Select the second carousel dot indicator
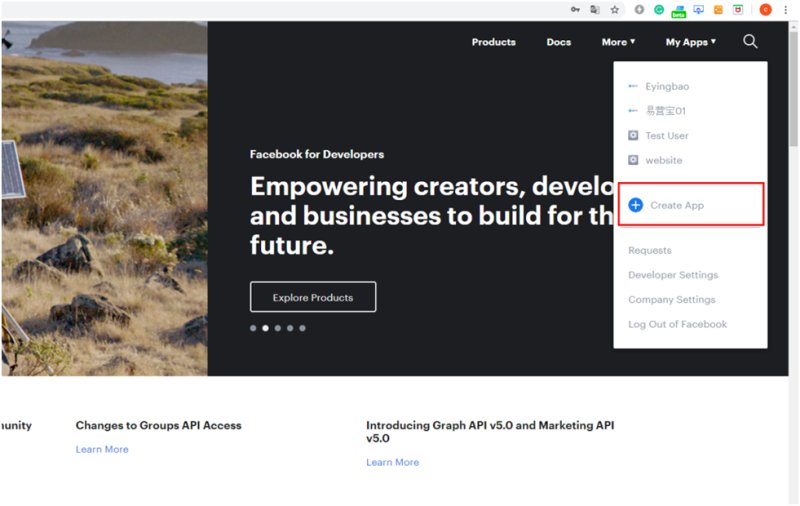Screen dimensions: 800x506 (265, 328)
